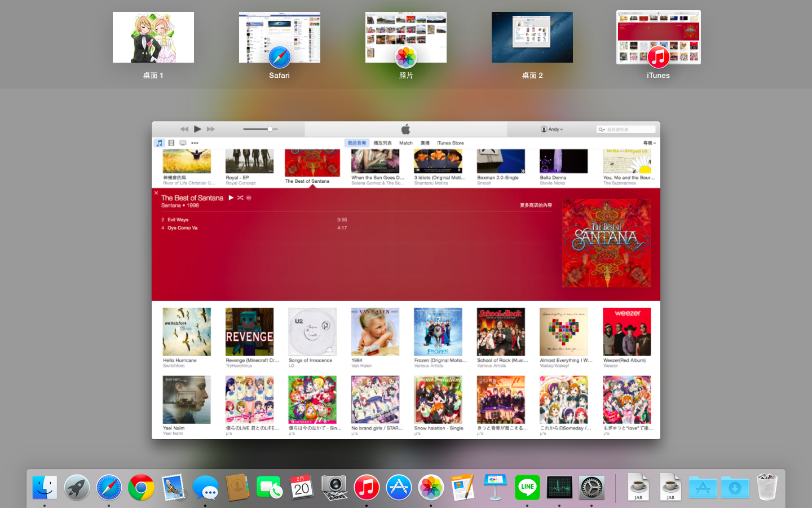Open Keynote from the Dock
The width and height of the screenshot is (812, 508).
pos(495,488)
